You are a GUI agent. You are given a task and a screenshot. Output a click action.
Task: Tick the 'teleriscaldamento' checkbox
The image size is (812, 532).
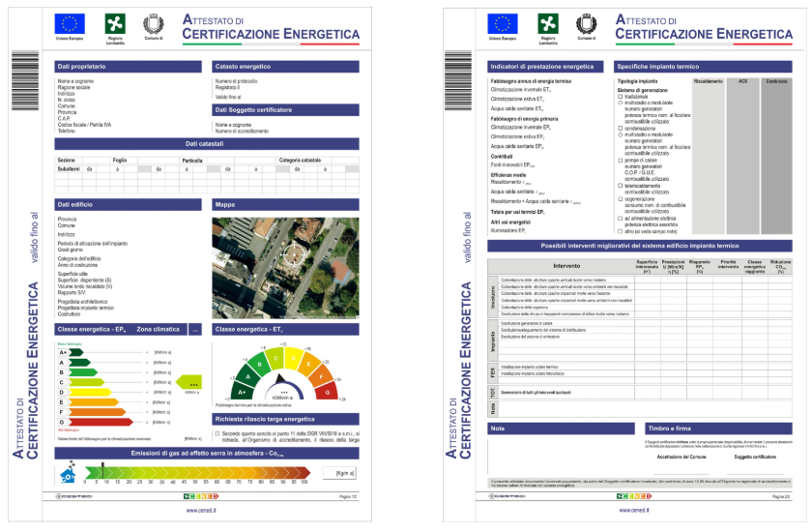click(x=621, y=186)
